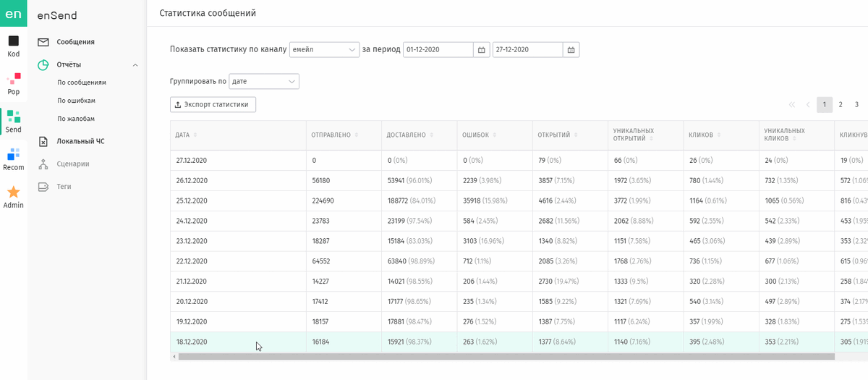Go to pagination page 2
The height and width of the screenshot is (380, 868).
(x=841, y=105)
